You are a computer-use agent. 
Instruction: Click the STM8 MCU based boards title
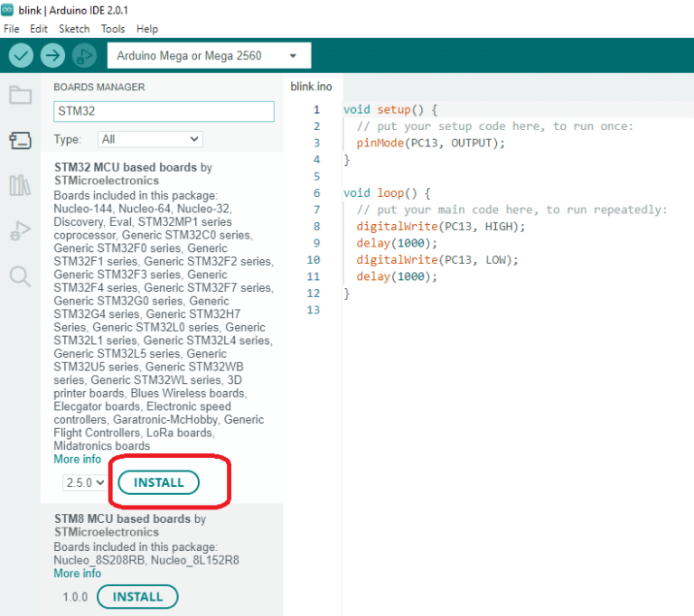click(x=122, y=518)
